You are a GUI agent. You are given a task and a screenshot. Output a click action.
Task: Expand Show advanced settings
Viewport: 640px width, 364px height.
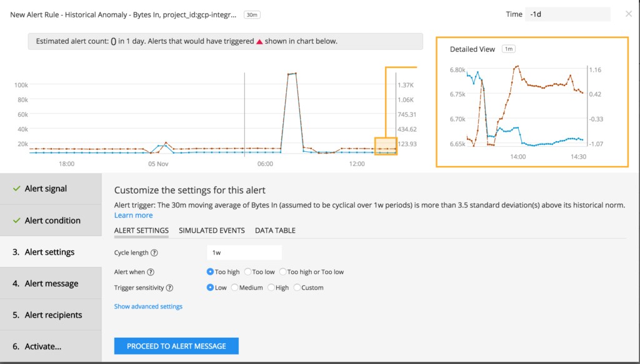(x=148, y=307)
